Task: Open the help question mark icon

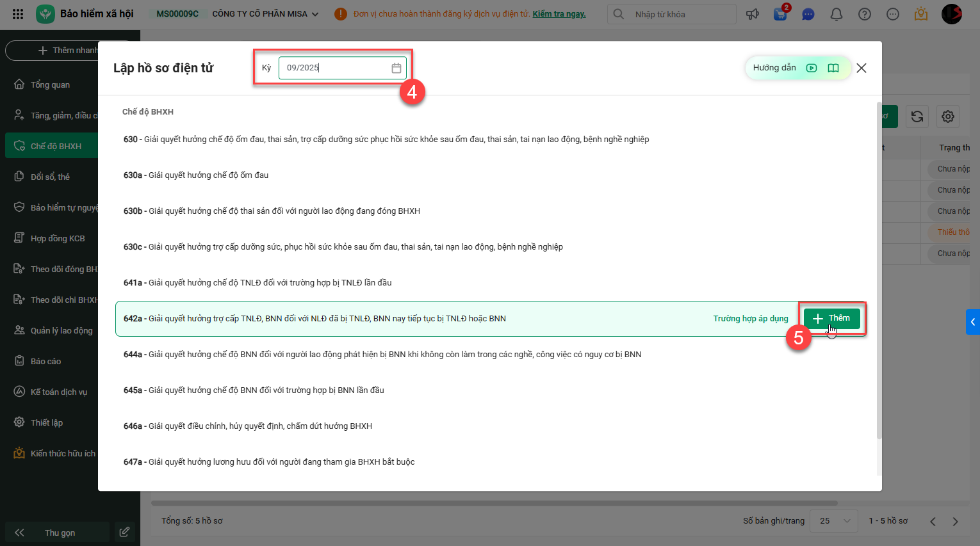Action: click(x=865, y=14)
